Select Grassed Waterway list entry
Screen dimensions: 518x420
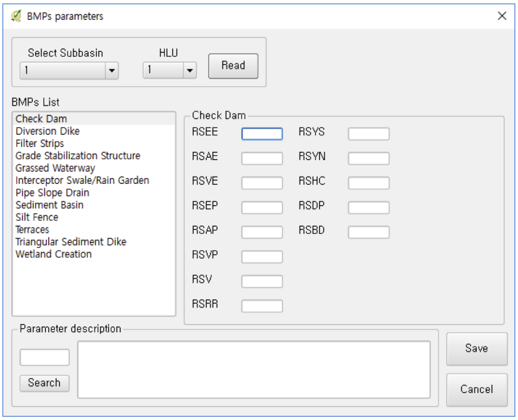pyautogui.click(x=55, y=168)
